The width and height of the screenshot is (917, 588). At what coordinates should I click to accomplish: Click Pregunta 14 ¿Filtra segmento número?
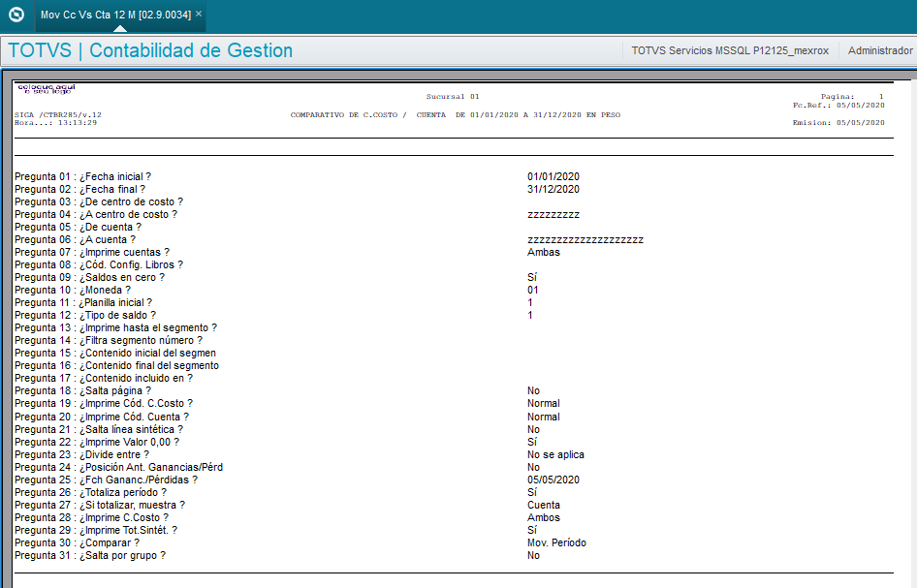(x=109, y=340)
